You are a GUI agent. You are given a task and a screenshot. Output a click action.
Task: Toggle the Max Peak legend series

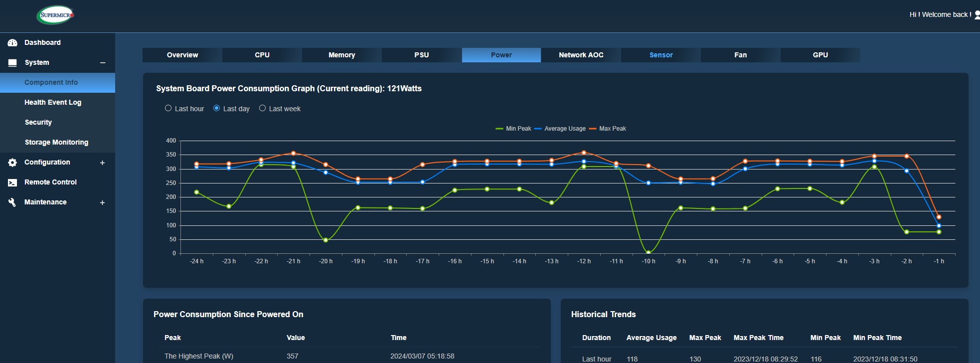click(608, 129)
